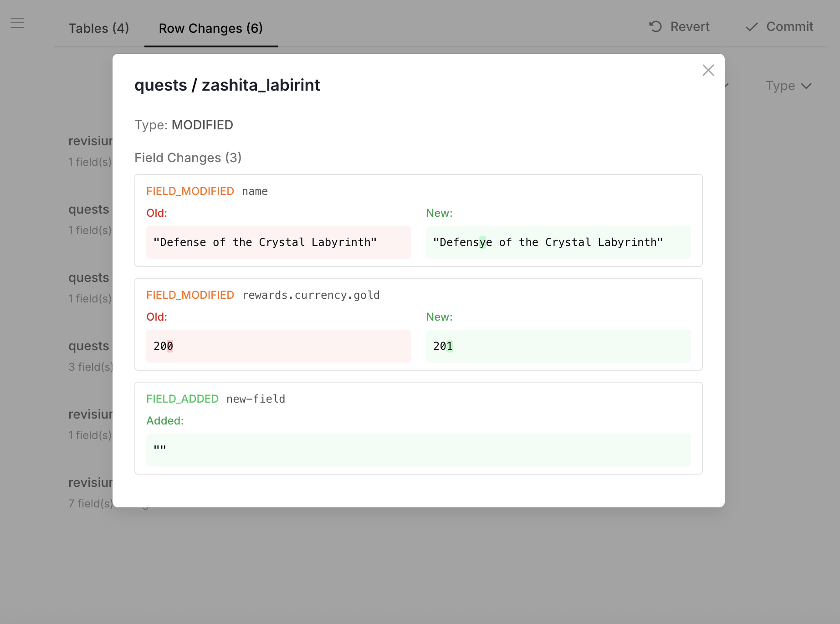Switch to the Tables (4) tab
The image size is (840, 624).
pos(99,28)
